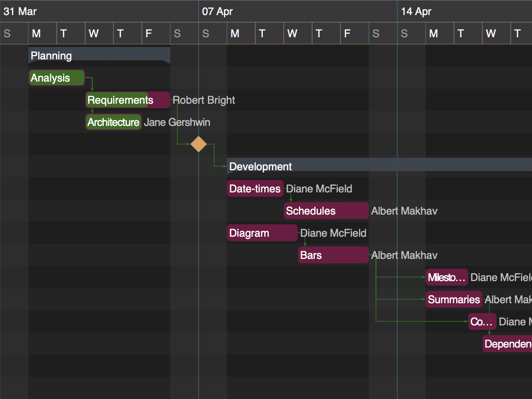Click Albert Makhav label beside Schedules

(404, 211)
